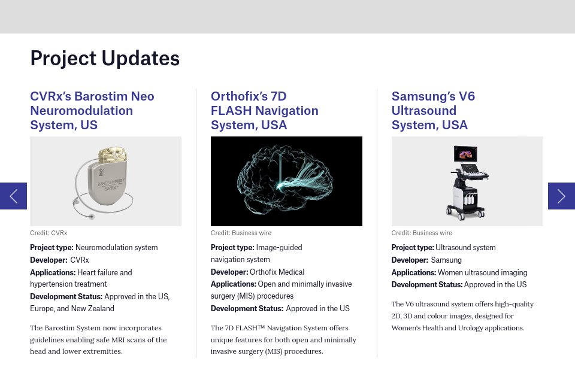Image resolution: width=575 pixels, height=392 pixels.
Task: Select 'Applications: Heart failure and hypertension treatment'
Action: [81, 278]
